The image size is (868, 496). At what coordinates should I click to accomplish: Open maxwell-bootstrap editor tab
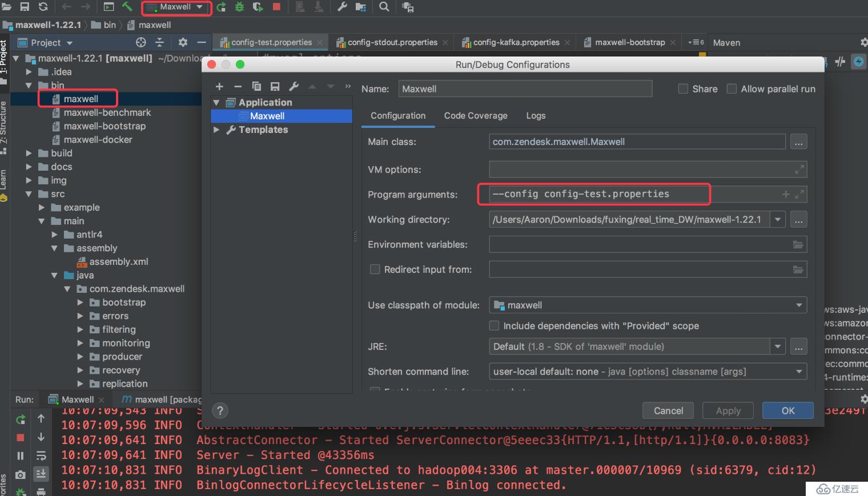[630, 42]
